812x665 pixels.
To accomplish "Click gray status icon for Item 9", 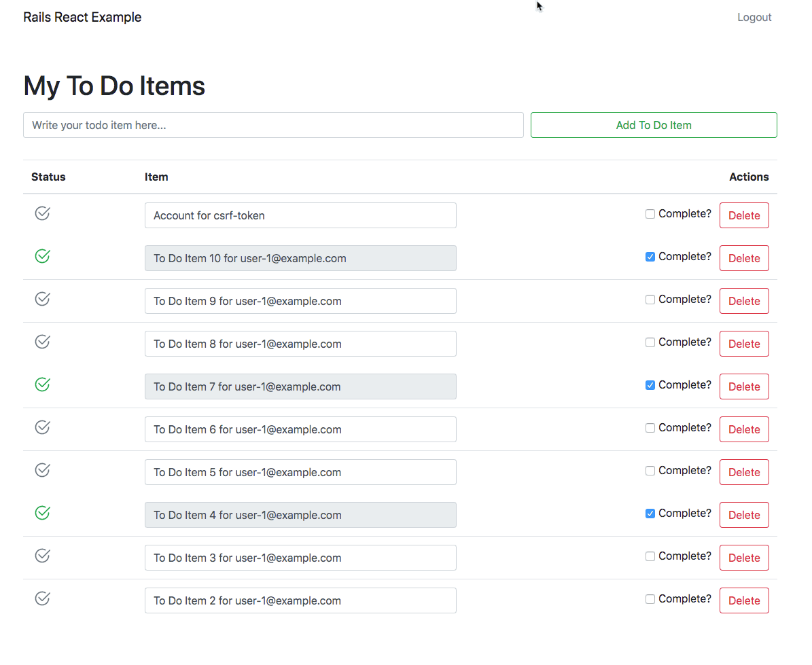I will coord(42,300).
